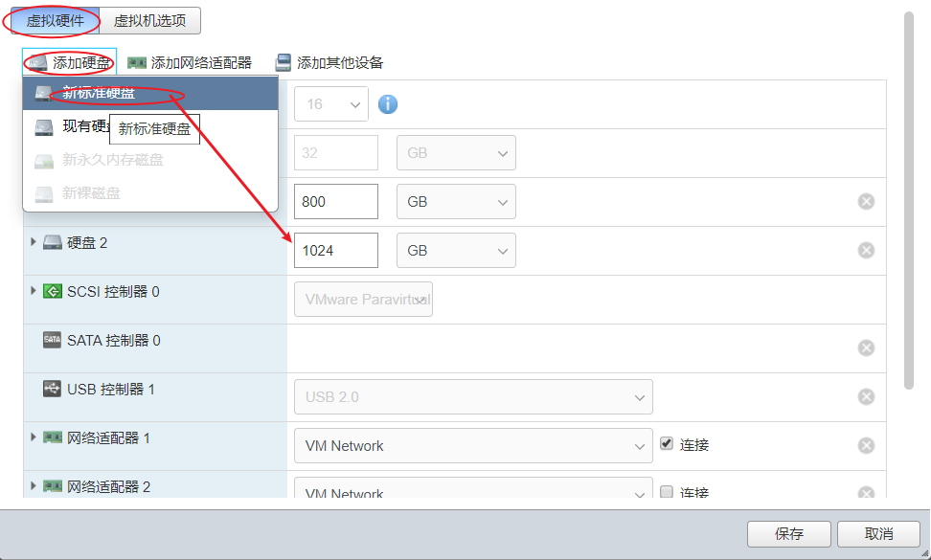931x560 pixels.
Task: Click the 网络适配器 1 card icon
Action: tap(53, 437)
